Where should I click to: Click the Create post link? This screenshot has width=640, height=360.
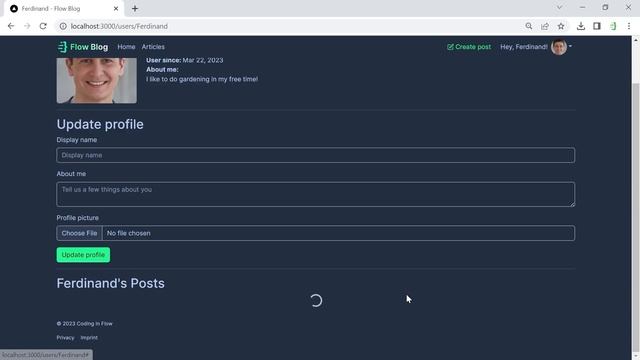click(469, 47)
